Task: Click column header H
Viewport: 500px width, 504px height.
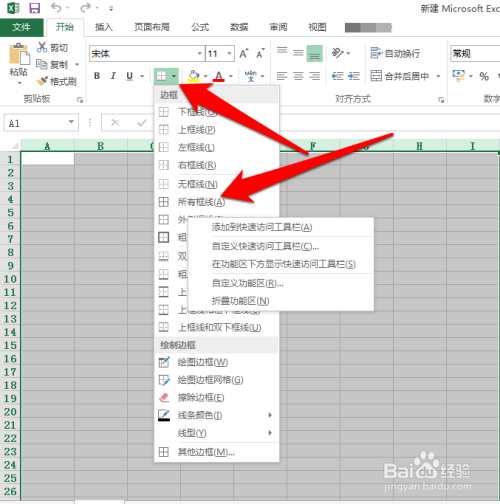Action: coord(420,146)
